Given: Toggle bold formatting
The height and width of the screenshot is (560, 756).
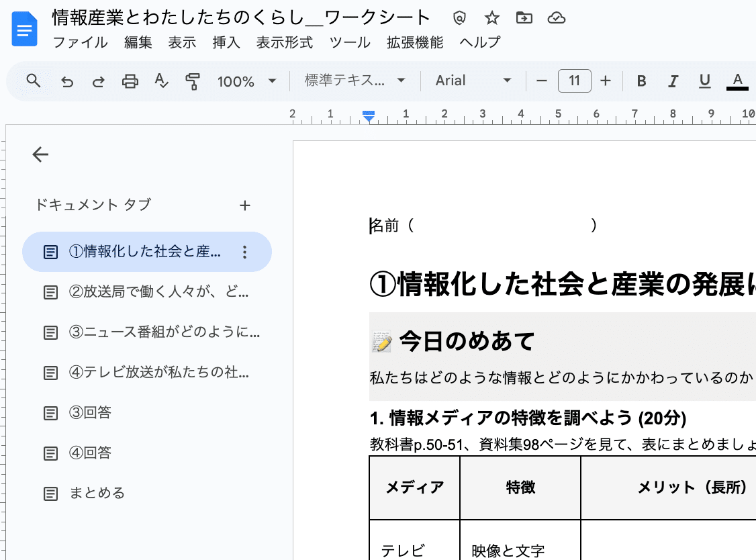Looking at the screenshot, I should pyautogui.click(x=641, y=81).
